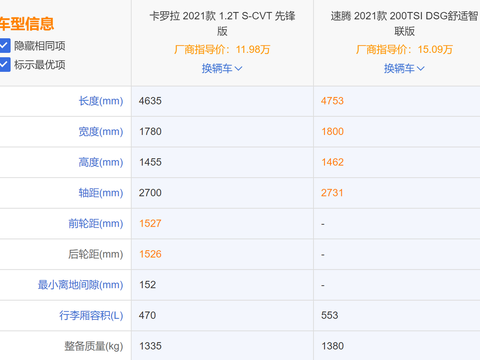
Task: Select the 1335 curb weight value
Action: pos(150,346)
